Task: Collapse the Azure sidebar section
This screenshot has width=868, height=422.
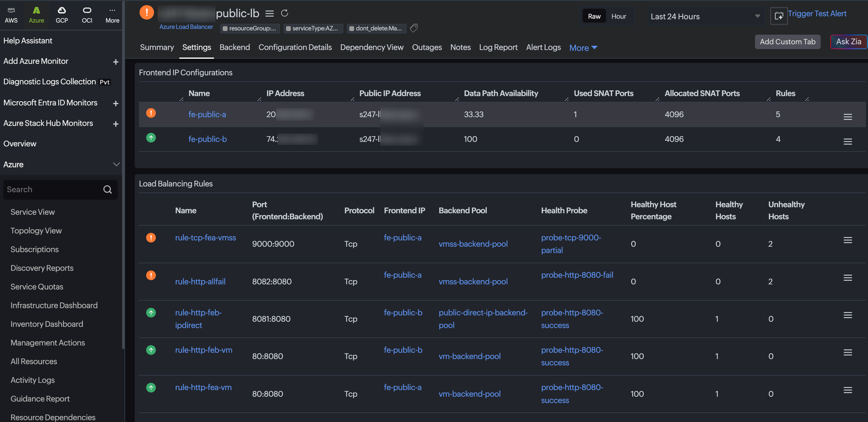Action: coord(116,164)
